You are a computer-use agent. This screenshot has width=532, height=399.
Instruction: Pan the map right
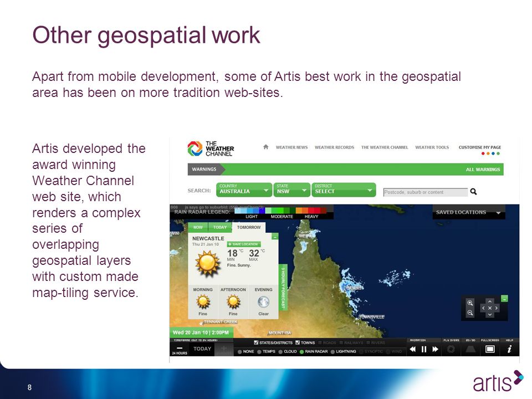click(x=497, y=308)
